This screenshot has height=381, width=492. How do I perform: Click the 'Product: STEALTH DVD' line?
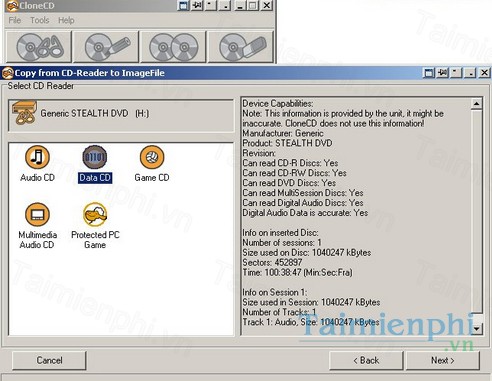click(x=287, y=143)
